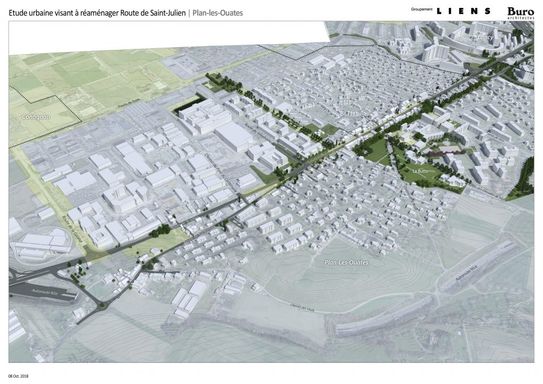Click the Plan-les-Ouates subtitle in the header
The image size is (543, 384).
217,13
